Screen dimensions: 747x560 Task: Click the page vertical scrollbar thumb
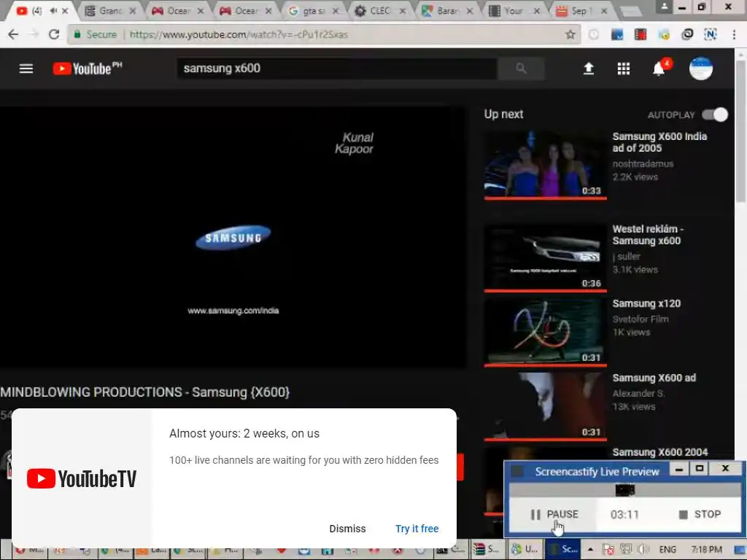pyautogui.click(x=741, y=131)
